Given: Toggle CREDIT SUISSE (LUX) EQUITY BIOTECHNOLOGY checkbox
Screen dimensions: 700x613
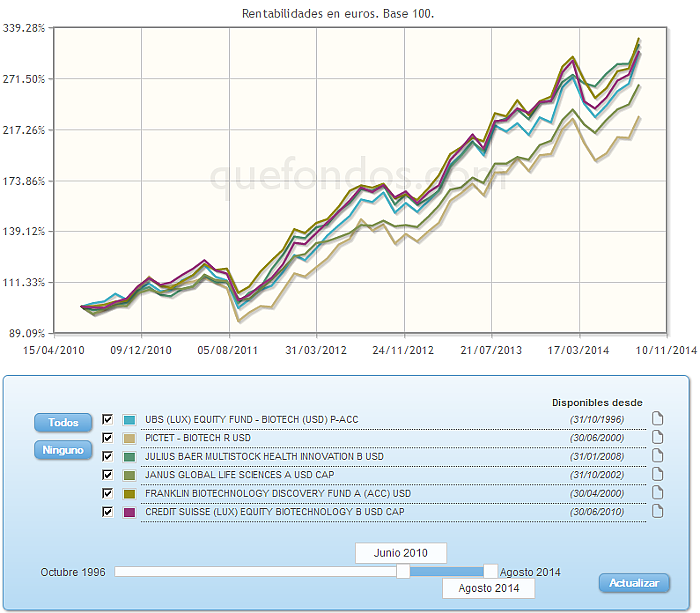Looking at the screenshot, I should tap(107, 512).
